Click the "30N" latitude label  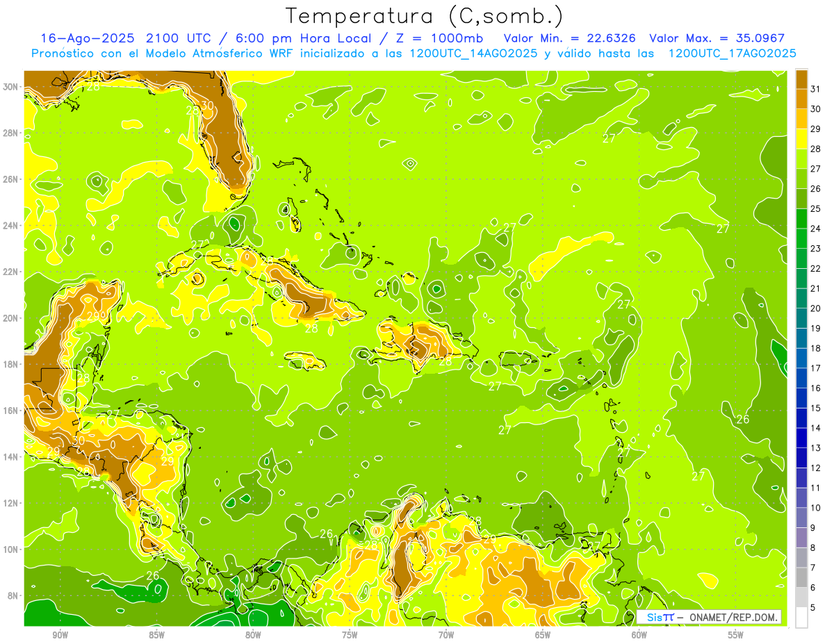point(10,87)
